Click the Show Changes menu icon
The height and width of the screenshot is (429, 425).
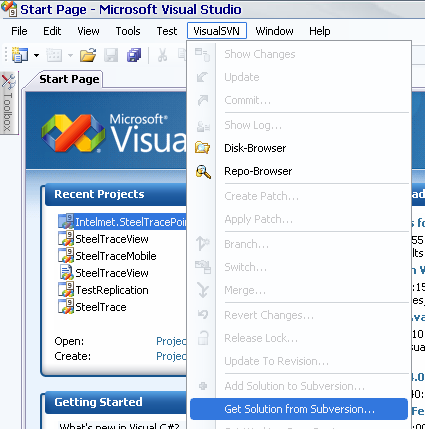click(x=203, y=54)
